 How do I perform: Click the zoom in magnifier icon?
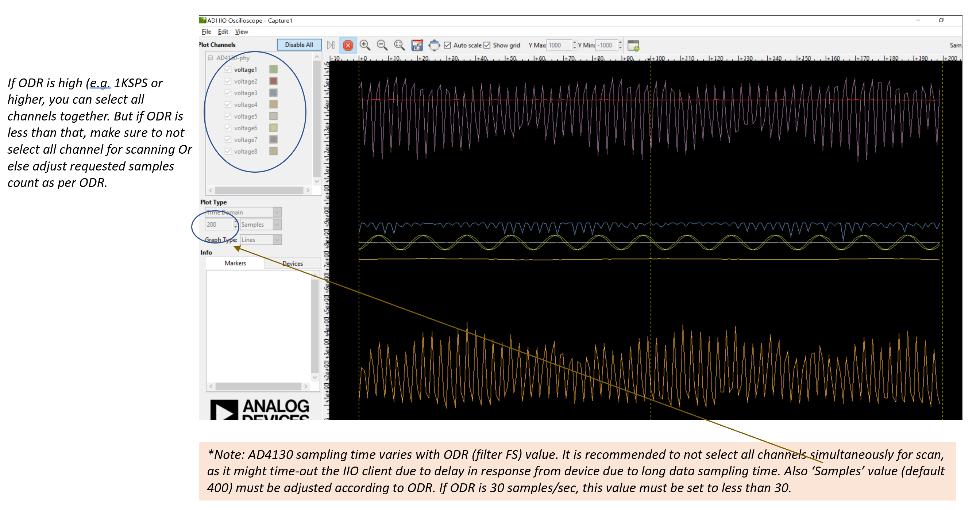(365, 45)
